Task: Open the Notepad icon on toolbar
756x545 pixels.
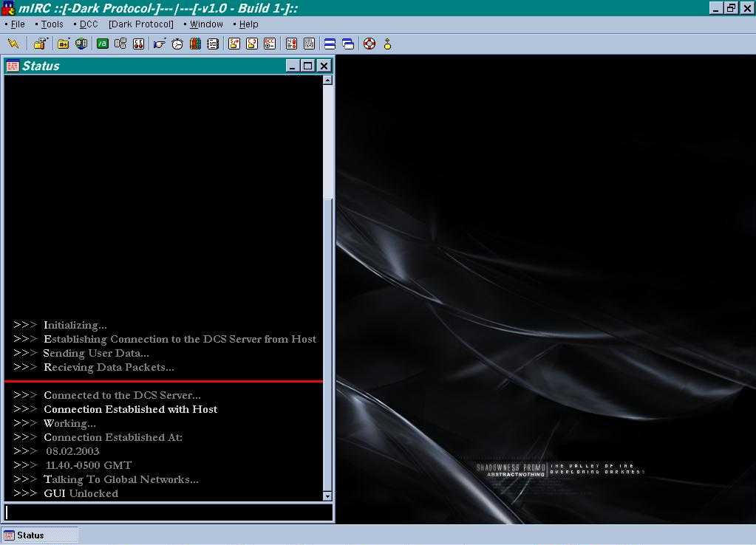Action: click(x=213, y=44)
